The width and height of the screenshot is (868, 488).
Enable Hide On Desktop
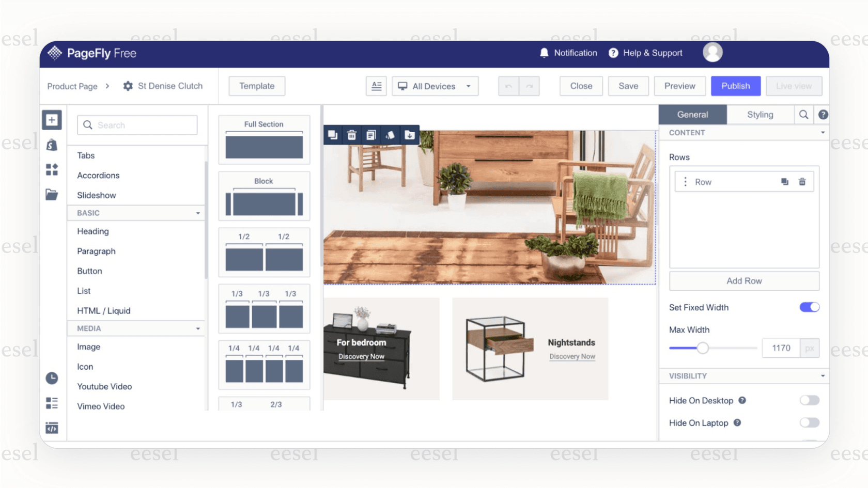click(x=809, y=400)
